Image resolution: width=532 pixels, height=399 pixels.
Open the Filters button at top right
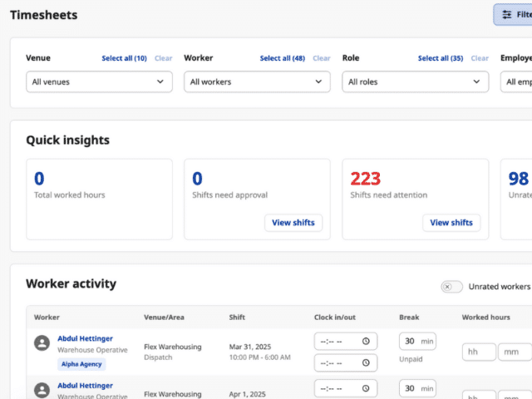pyautogui.click(x=513, y=15)
